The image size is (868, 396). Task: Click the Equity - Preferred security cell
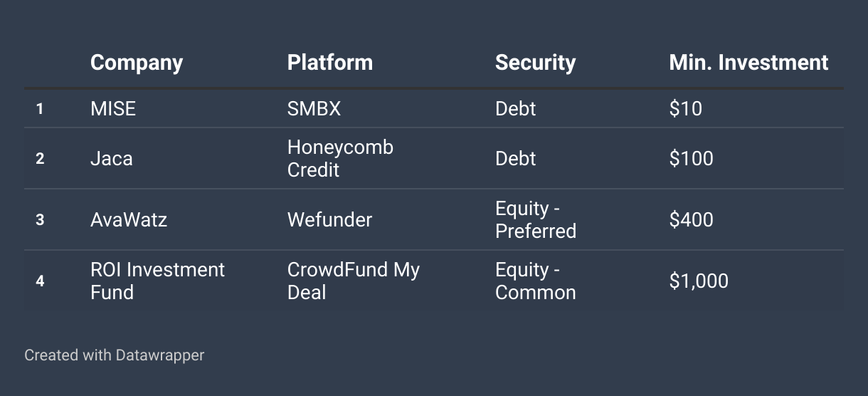(535, 219)
